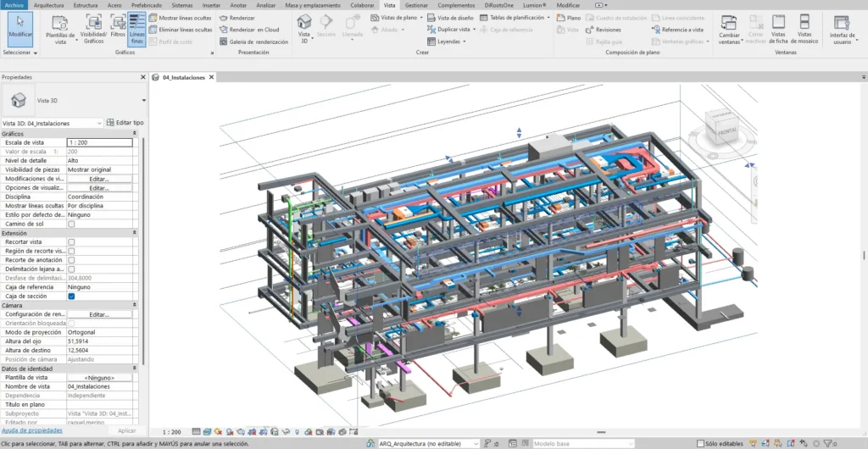Enable the Recortar vista checkbox
This screenshot has height=449, width=868.
pyautogui.click(x=71, y=241)
